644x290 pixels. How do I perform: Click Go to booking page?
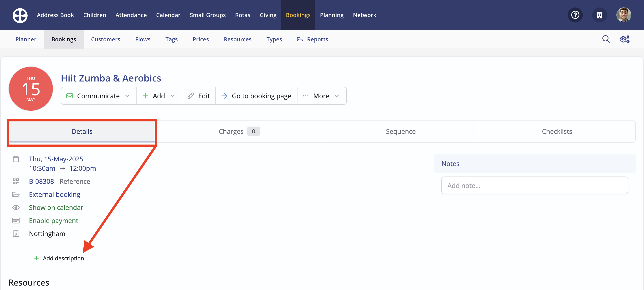pos(256,96)
